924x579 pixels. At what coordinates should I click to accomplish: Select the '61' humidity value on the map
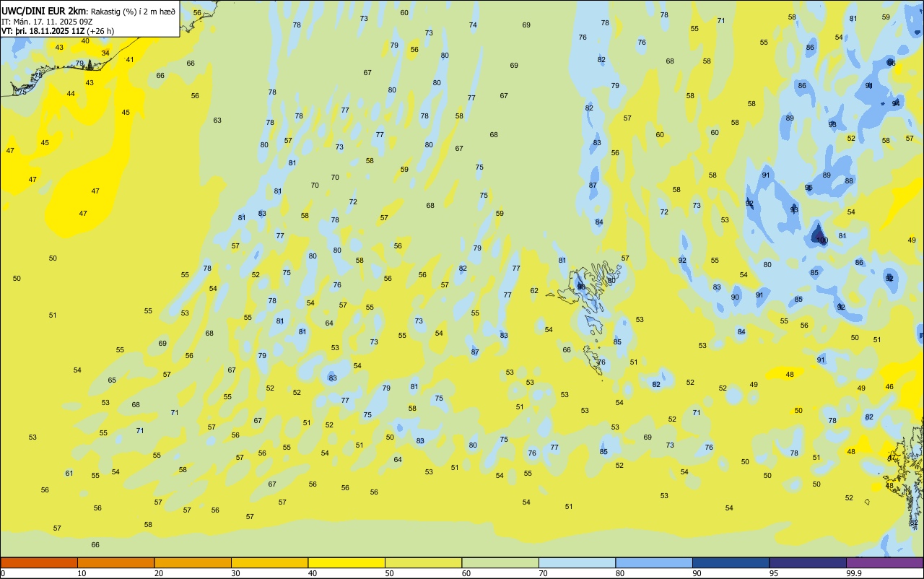(x=69, y=473)
